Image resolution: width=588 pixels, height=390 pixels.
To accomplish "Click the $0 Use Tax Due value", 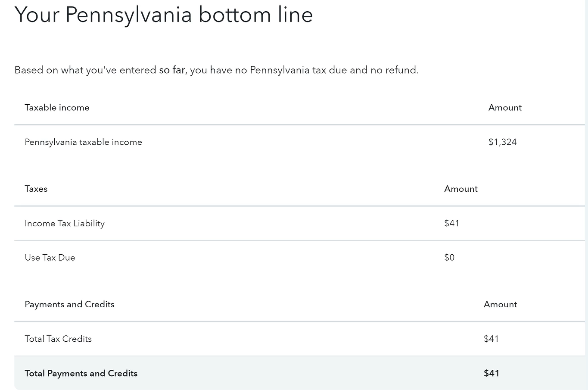I will click(449, 258).
